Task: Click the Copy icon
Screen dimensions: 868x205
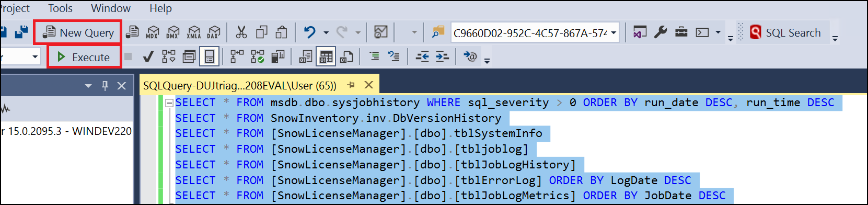Action: click(262, 32)
